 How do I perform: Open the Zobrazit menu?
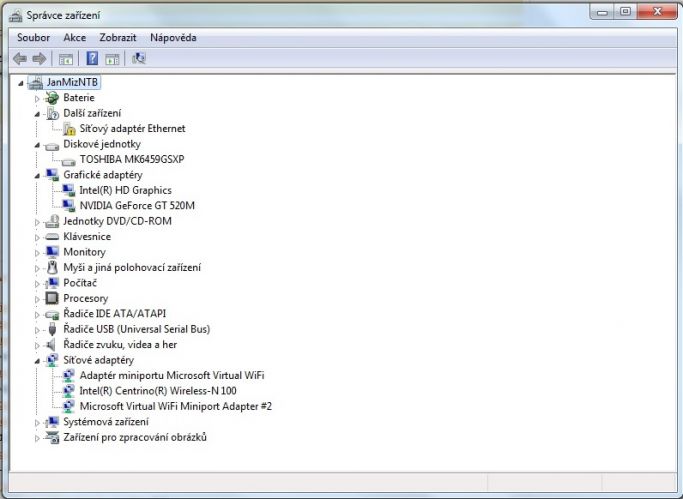[118, 38]
